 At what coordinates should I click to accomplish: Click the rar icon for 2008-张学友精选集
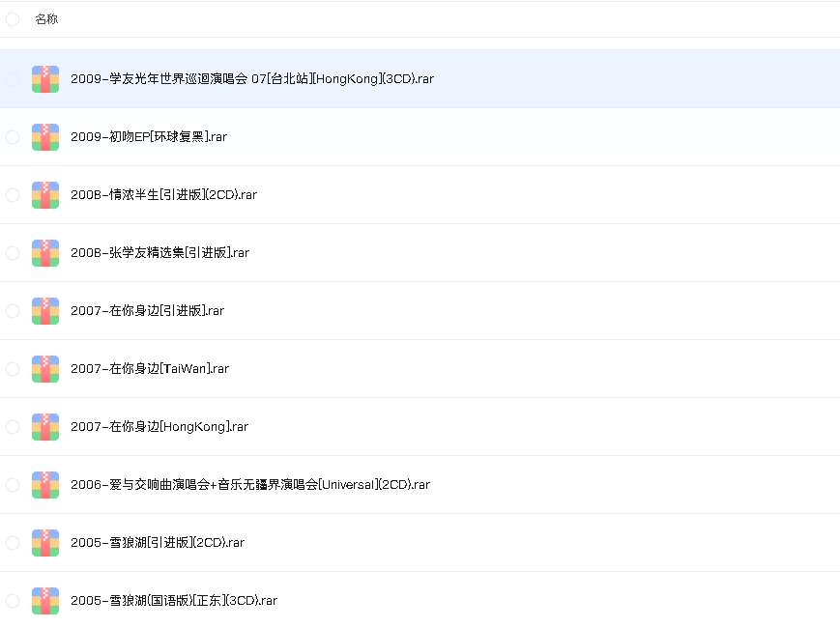(x=45, y=253)
